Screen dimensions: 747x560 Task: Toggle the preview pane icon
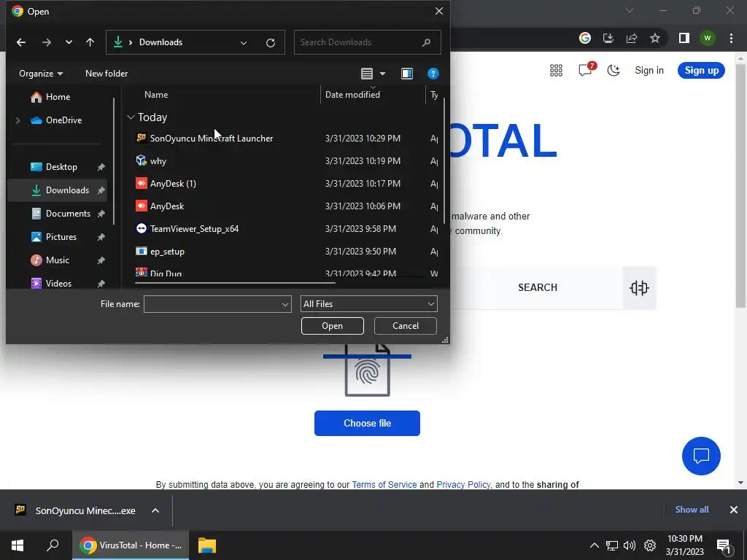pyautogui.click(x=407, y=74)
